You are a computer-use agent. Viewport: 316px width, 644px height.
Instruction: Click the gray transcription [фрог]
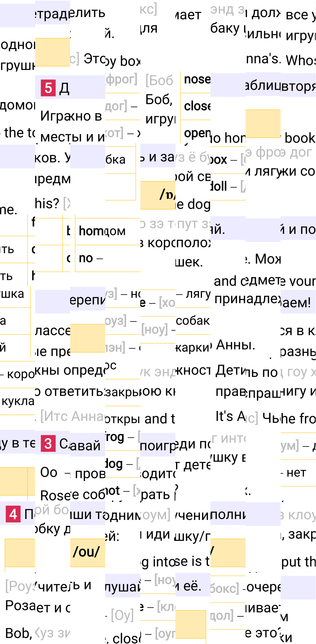121,79
